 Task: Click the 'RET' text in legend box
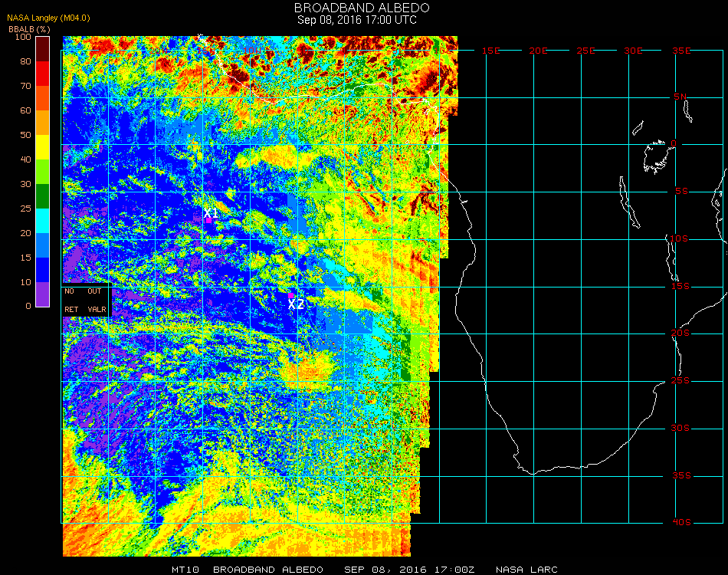point(71,309)
